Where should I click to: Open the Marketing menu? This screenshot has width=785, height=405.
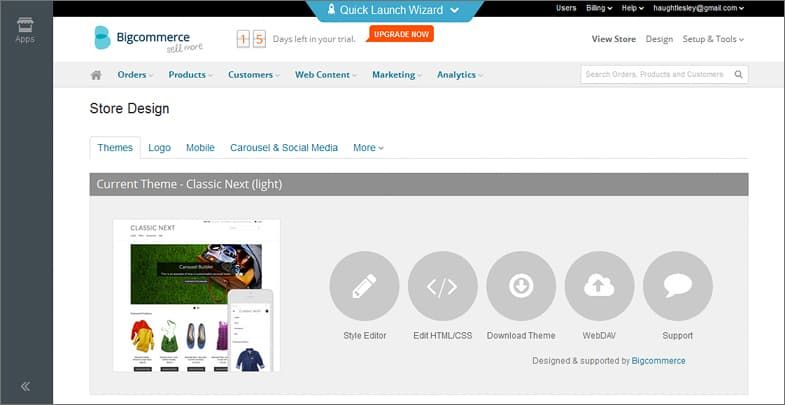(397, 75)
